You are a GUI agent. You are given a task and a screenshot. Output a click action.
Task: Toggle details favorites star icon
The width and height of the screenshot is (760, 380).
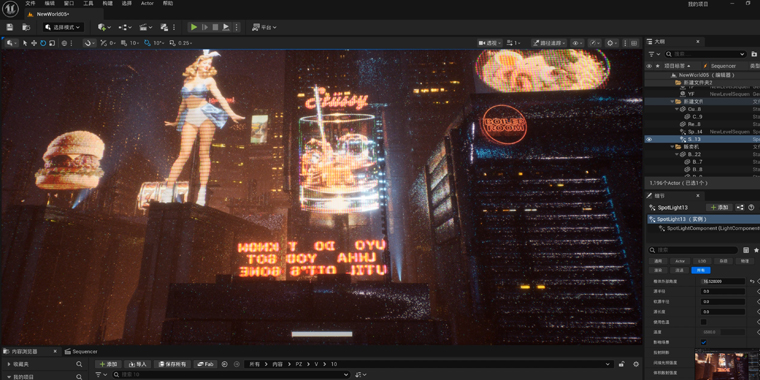coord(756,250)
